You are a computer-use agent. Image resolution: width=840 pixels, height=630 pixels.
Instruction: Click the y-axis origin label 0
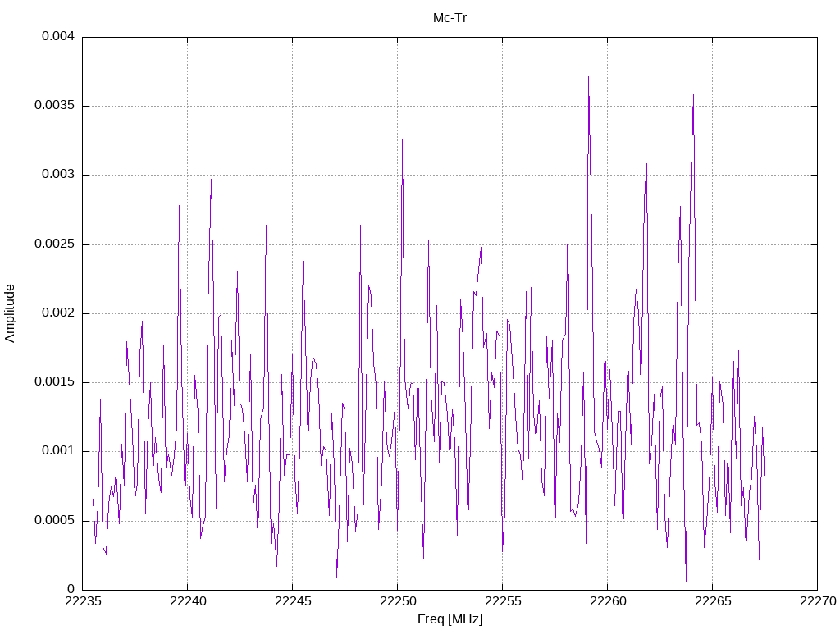71,590
